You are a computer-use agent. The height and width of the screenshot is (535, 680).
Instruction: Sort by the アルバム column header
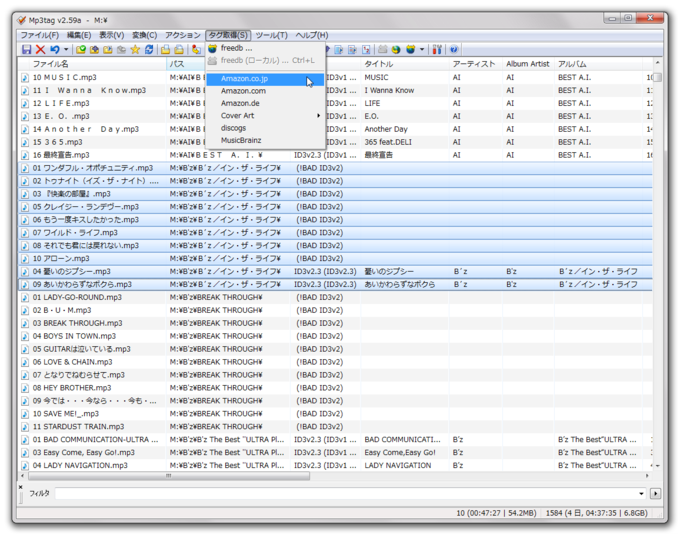[x=598, y=64]
